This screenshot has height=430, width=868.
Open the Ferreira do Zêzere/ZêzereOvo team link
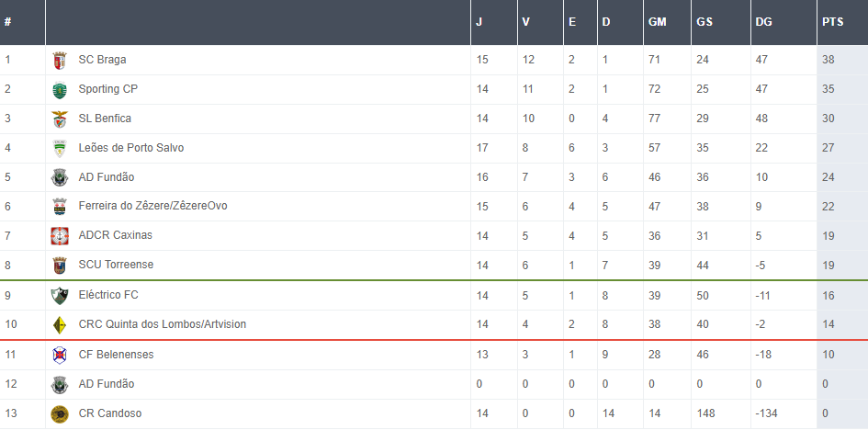[152, 206]
